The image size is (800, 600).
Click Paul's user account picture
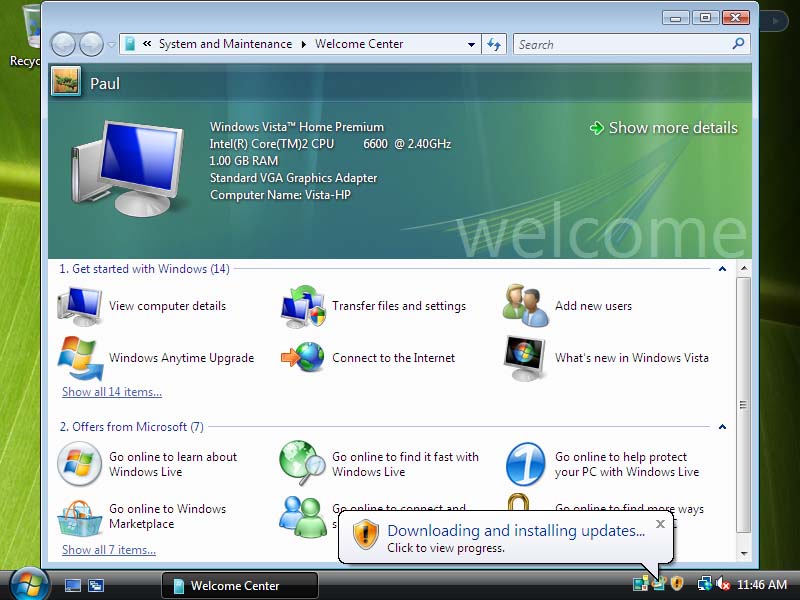point(66,82)
